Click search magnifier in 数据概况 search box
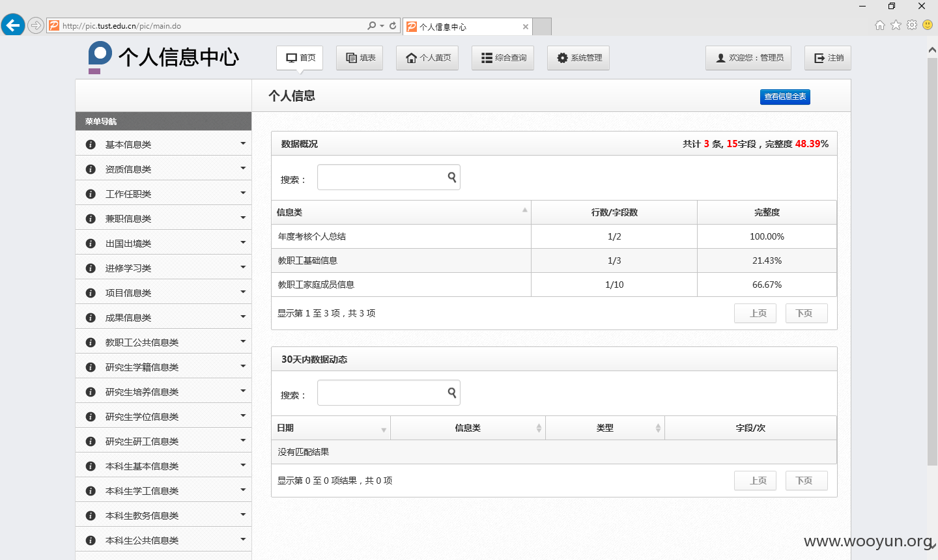938x560 pixels. [452, 177]
